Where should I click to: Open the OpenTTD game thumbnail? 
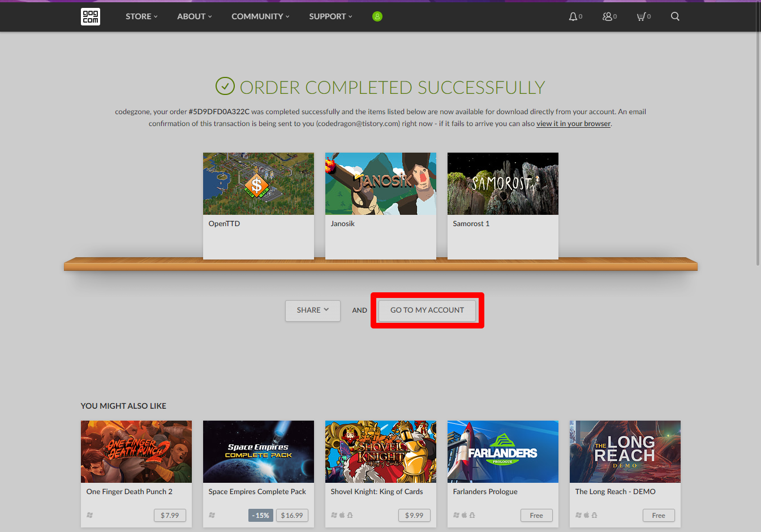(259, 184)
